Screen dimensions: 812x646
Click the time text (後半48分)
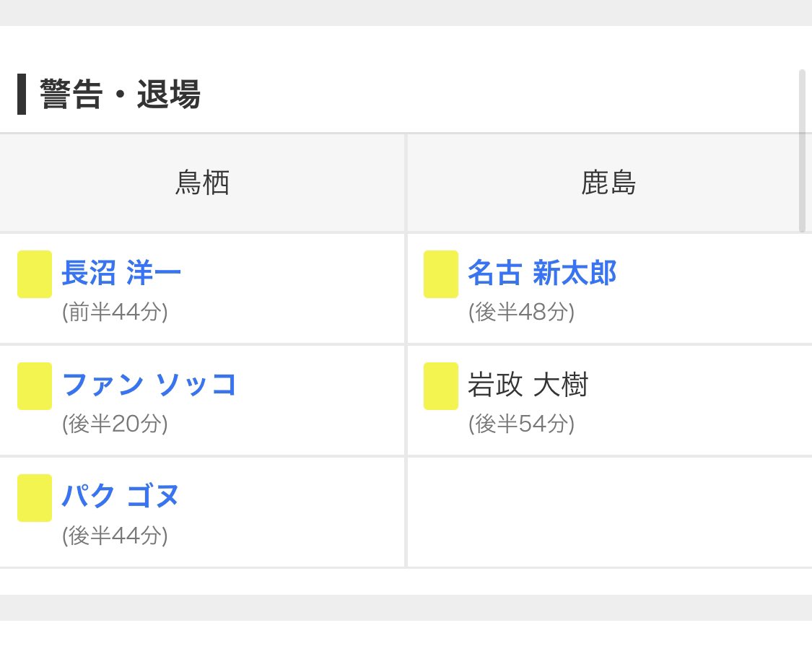point(521,313)
